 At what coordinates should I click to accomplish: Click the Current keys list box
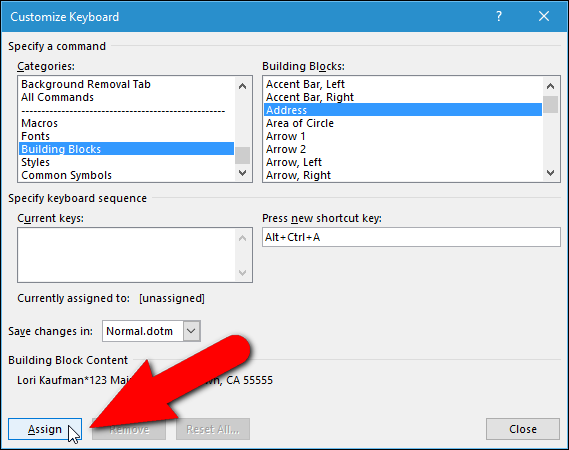135,255
